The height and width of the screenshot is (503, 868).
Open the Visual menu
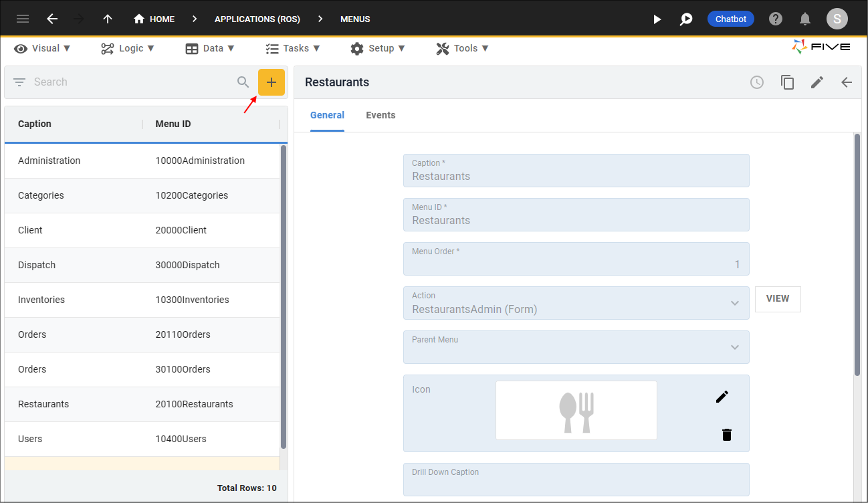click(x=43, y=48)
